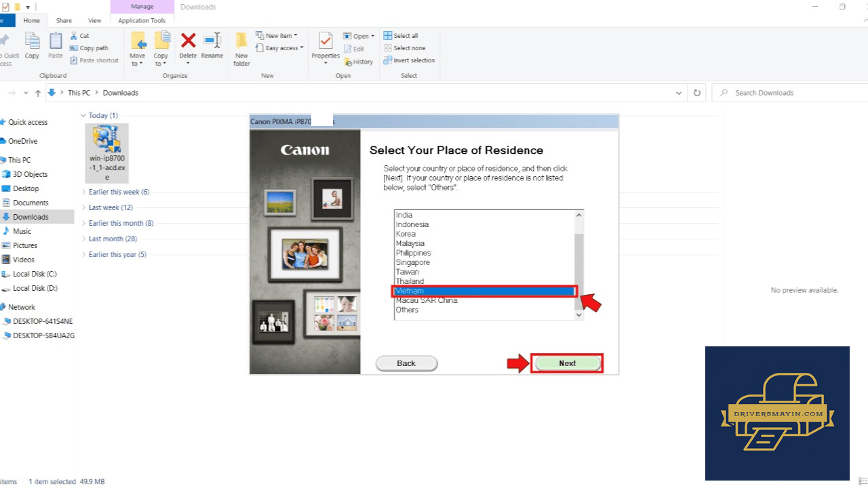Click Copy path in the ribbon

point(89,48)
